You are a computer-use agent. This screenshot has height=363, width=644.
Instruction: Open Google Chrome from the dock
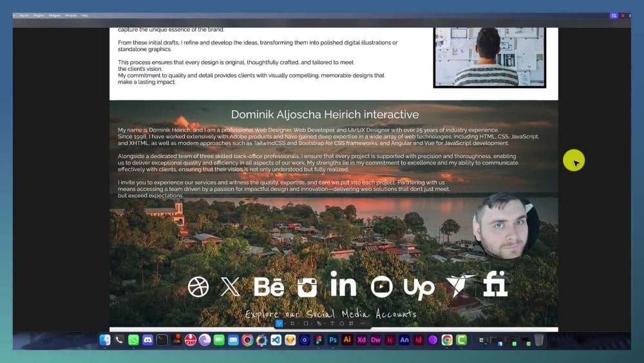pyautogui.click(x=447, y=340)
